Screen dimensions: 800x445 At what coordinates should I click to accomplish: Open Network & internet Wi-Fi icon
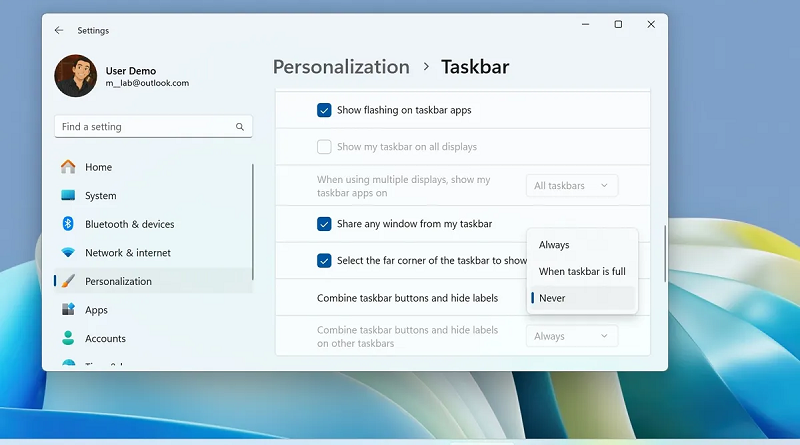[x=68, y=253]
